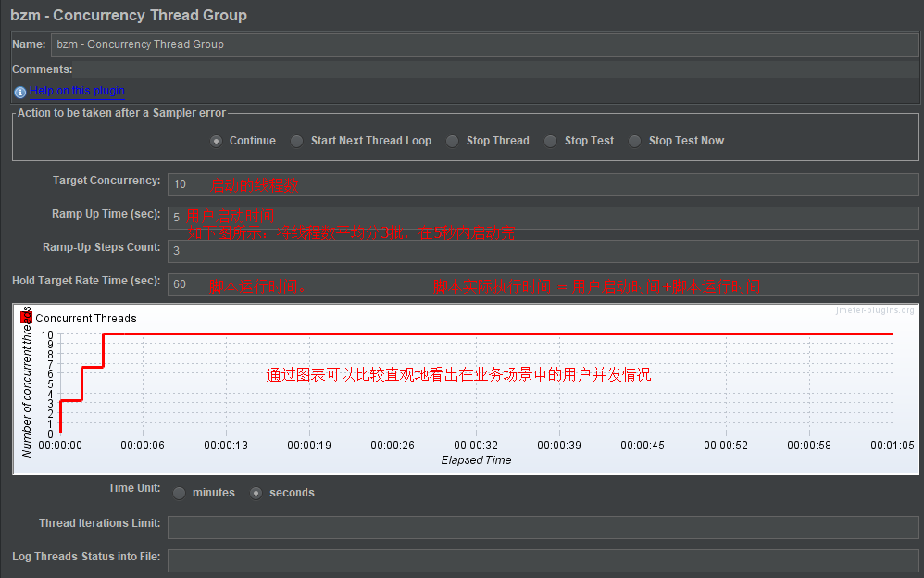Screen dimensions: 924x578
Task: Click the 00:00:32 tick label on chart
Action: click(476, 446)
